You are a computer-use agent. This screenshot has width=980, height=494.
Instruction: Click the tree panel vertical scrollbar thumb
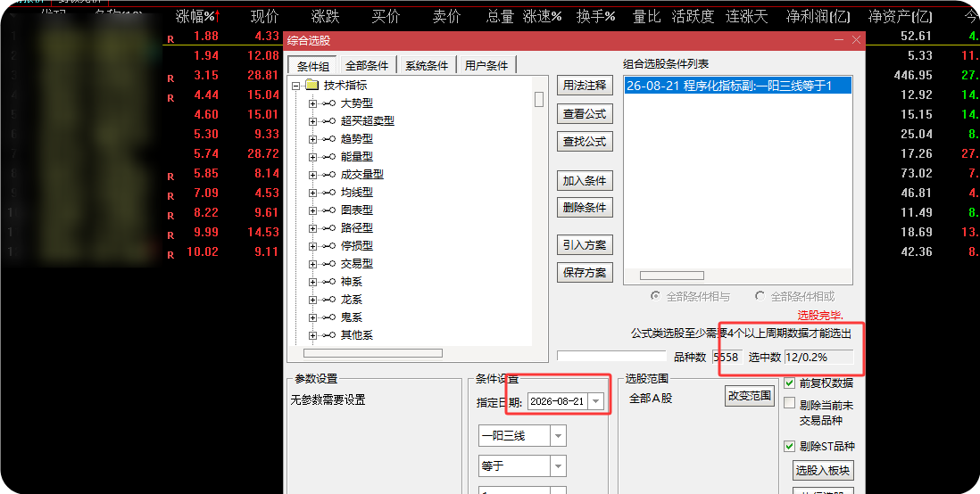539,99
